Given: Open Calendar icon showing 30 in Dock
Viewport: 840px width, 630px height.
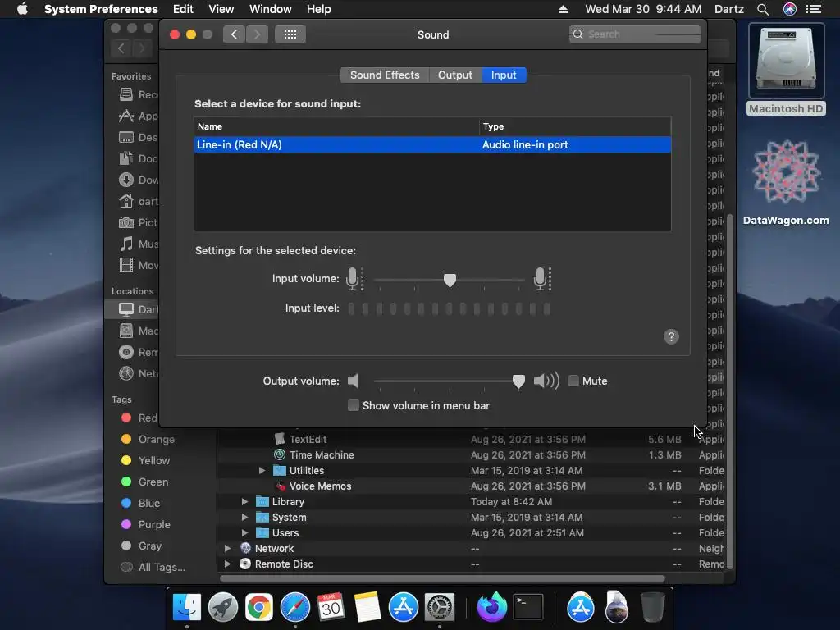Looking at the screenshot, I should (x=331, y=607).
